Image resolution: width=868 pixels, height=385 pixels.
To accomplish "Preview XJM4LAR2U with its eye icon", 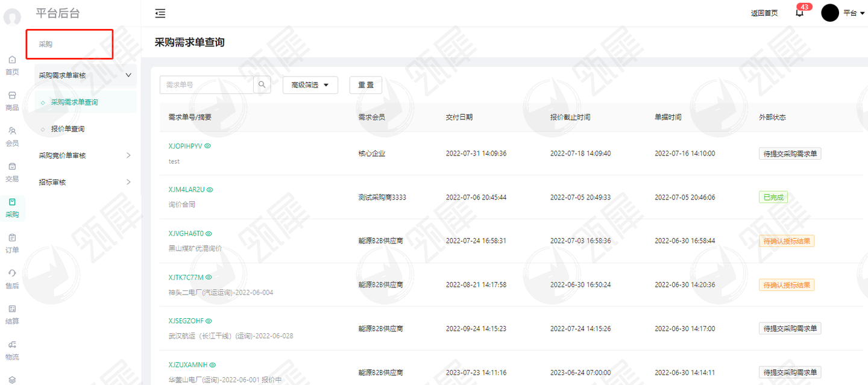I will pos(210,190).
